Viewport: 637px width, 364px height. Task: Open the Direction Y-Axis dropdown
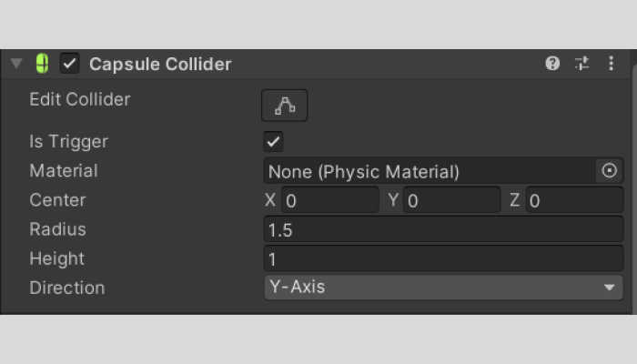[x=442, y=288]
